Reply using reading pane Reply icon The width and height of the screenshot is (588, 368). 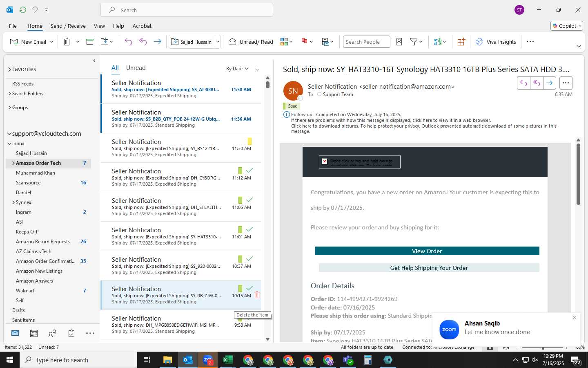pos(523,83)
